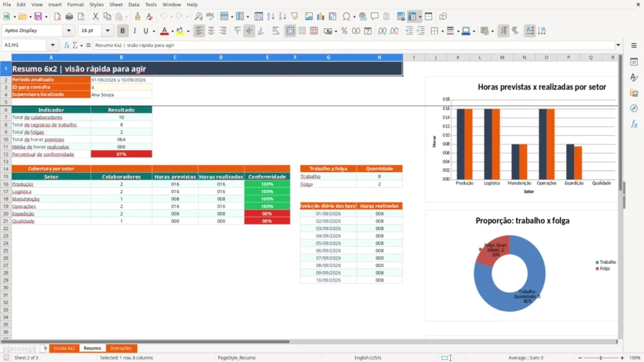Copy the selected cells
The width and height of the screenshot is (644, 362).
pos(107,16)
